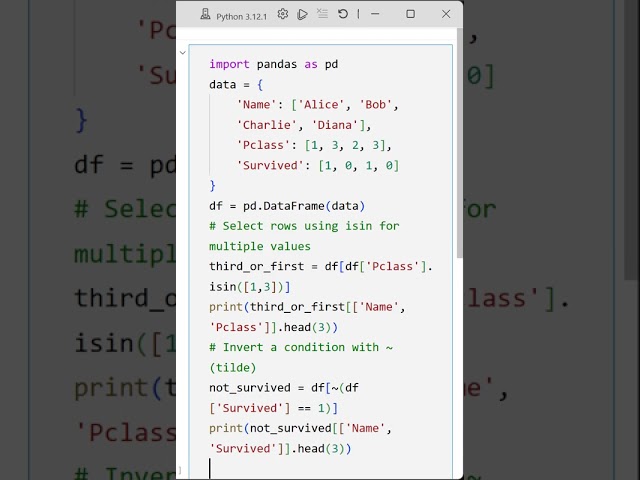The height and width of the screenshot is (480, 640).
Task: Open the settings gear icon
Action: coord(282,14)
